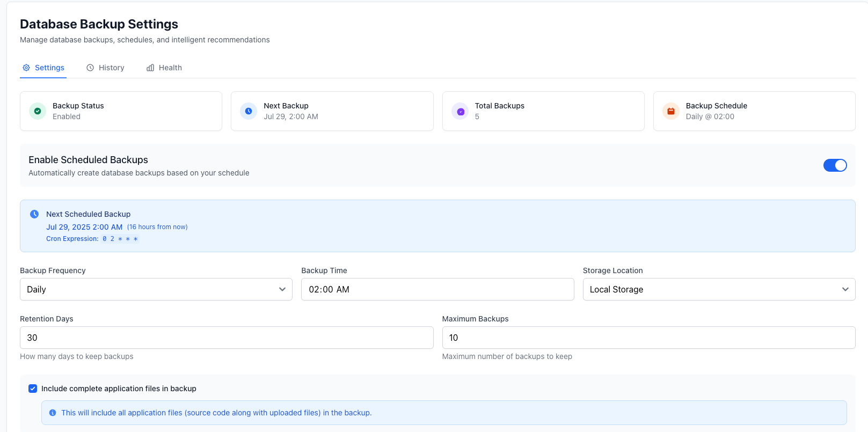Click clock icon beside Next Scheduled Backup
Viewport: 868px width, 432px height.
[x=34, y=214]
